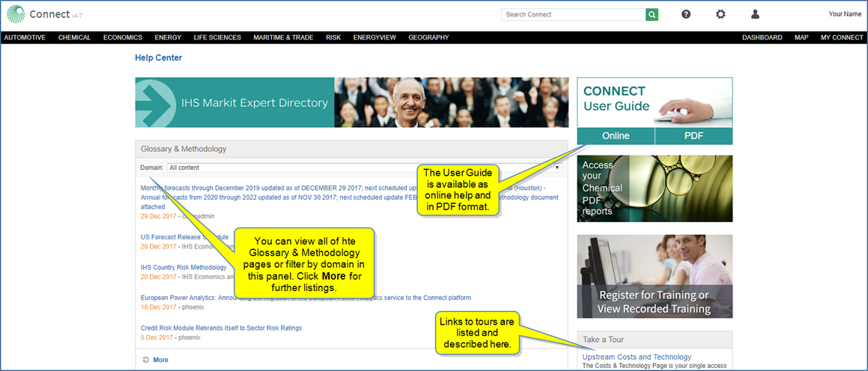This screenshot has width=868, height=371.
Task: Click the 18 Dec 2017 date
Action: tap(158, 307)
